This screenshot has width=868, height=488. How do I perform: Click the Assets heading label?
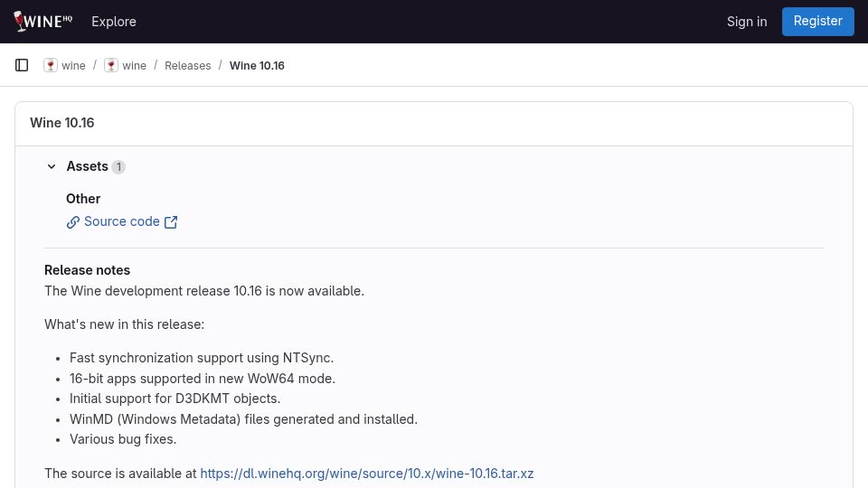(88, 166)
